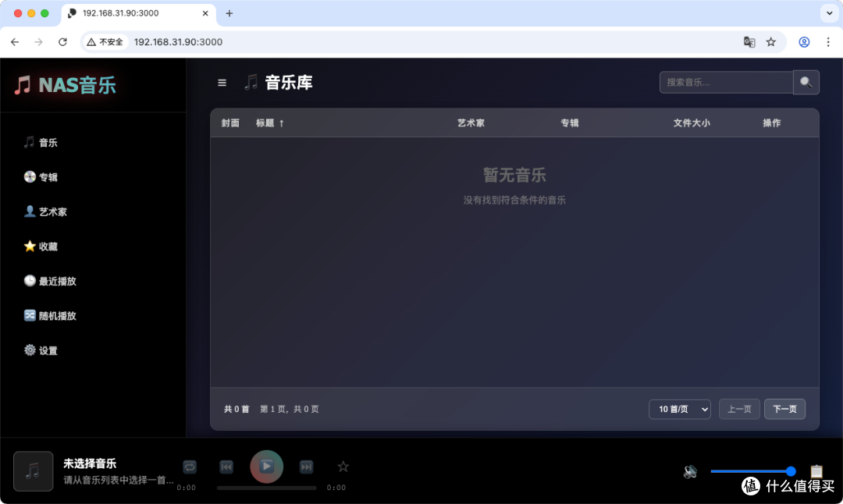843x504 pixels.
Task: Go forward in the browser
Action: (x=38, y=42)
